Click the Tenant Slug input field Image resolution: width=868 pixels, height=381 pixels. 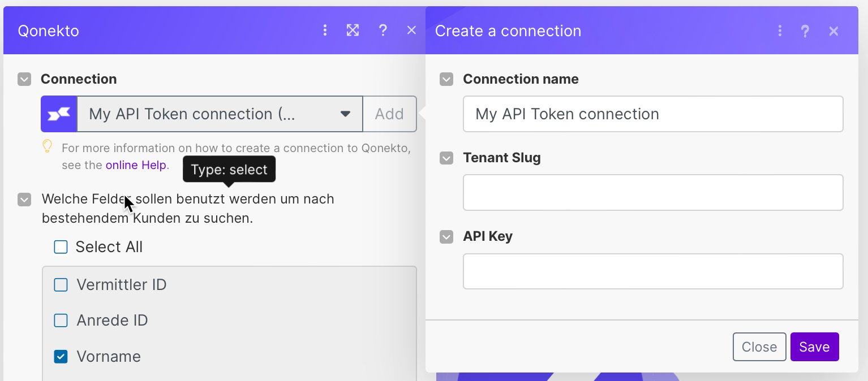coord(653,193)
